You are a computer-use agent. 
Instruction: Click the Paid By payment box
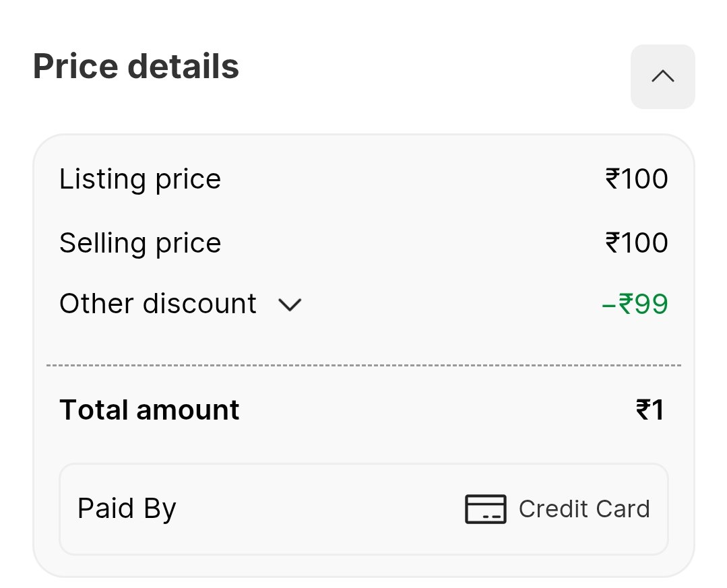point(364,509)
